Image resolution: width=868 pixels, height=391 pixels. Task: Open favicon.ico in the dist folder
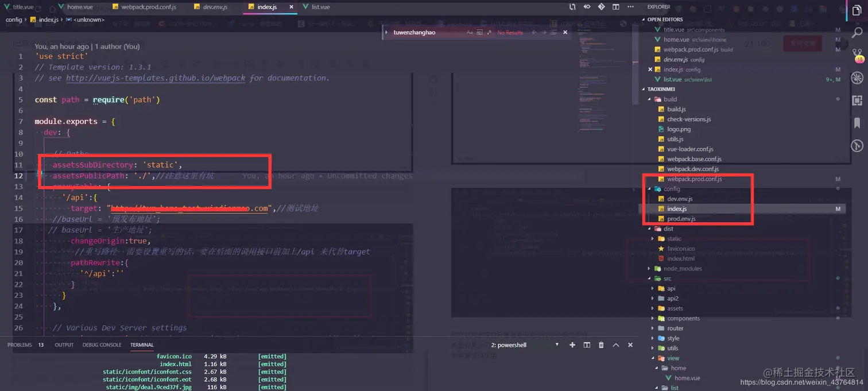coord(681,249)
